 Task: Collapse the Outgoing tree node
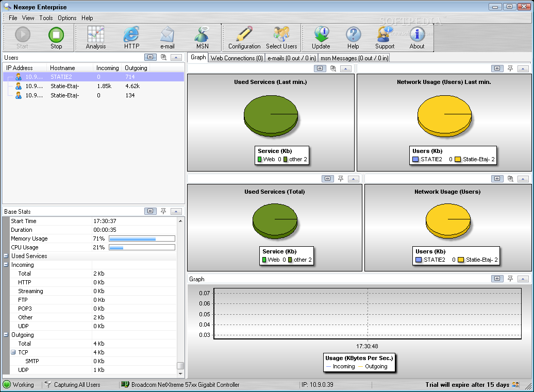tap(6, 335)
